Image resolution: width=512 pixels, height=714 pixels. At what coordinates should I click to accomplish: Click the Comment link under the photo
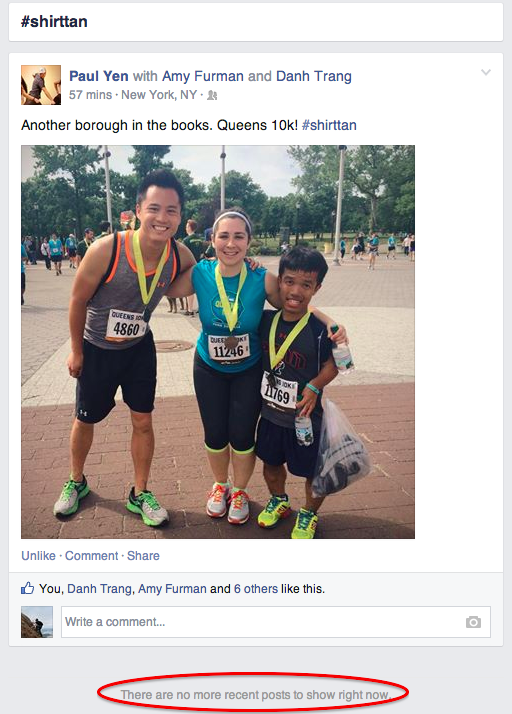(x=91, y=556)
